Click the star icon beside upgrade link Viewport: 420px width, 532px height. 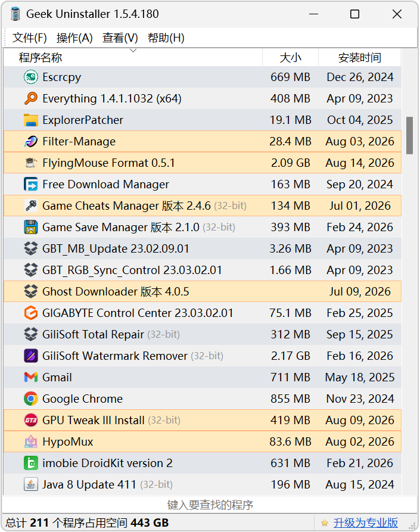325,523
